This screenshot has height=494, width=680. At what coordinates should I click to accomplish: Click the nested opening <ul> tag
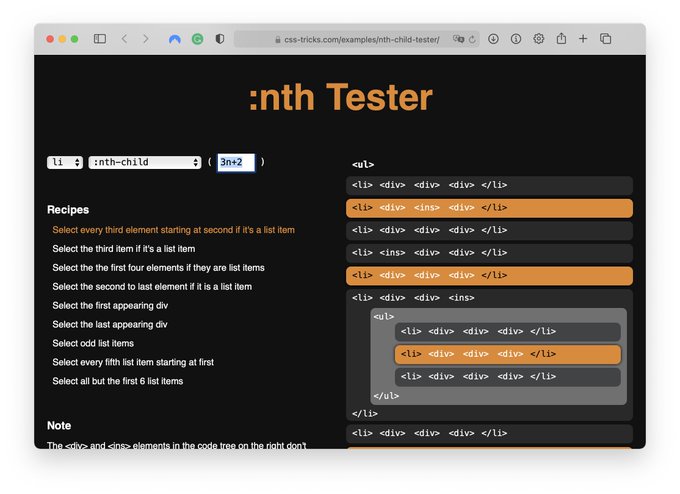coord(383,317)
